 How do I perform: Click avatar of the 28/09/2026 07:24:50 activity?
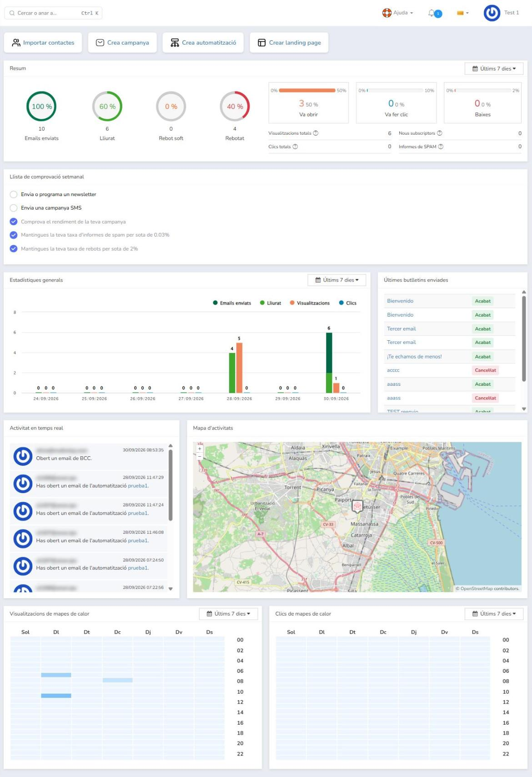click(23, 566)
